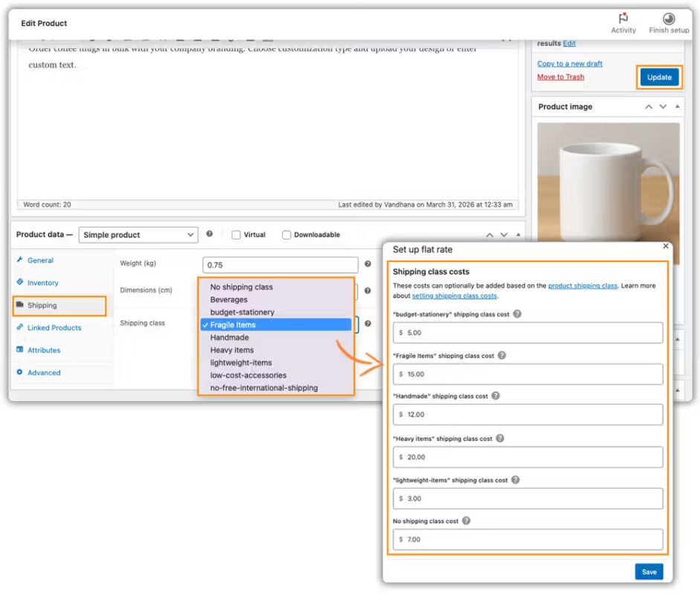Click help icon beside Weight field
The width and height of the screenshot is (700, 595).
tap(368, 264)
